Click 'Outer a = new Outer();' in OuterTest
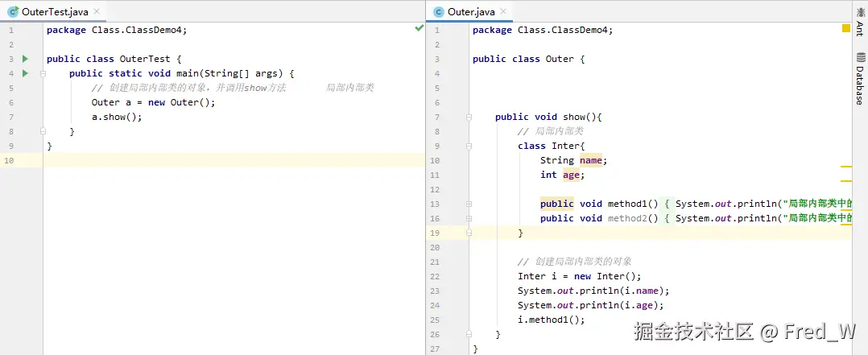Screen dimensions: 868x355 pyautogui.click(x=153, y=102)
